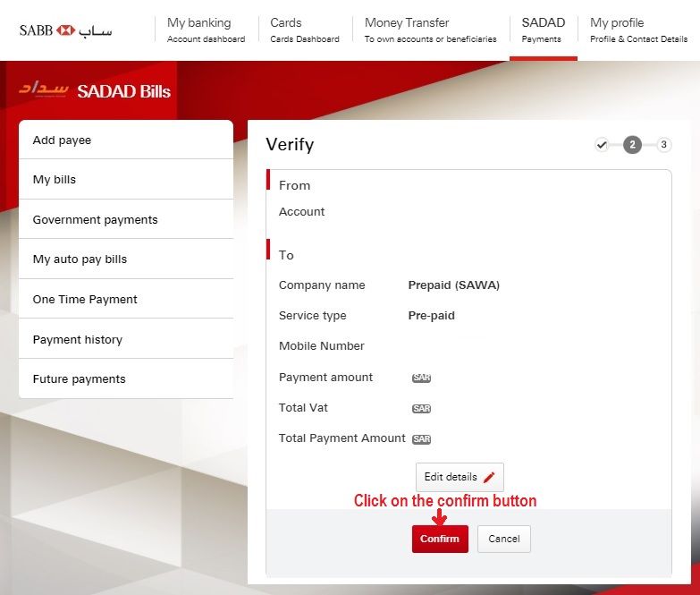This screenshot has width=700, height=595.
Task: Click the SABB logo
Action: point(65,30)
